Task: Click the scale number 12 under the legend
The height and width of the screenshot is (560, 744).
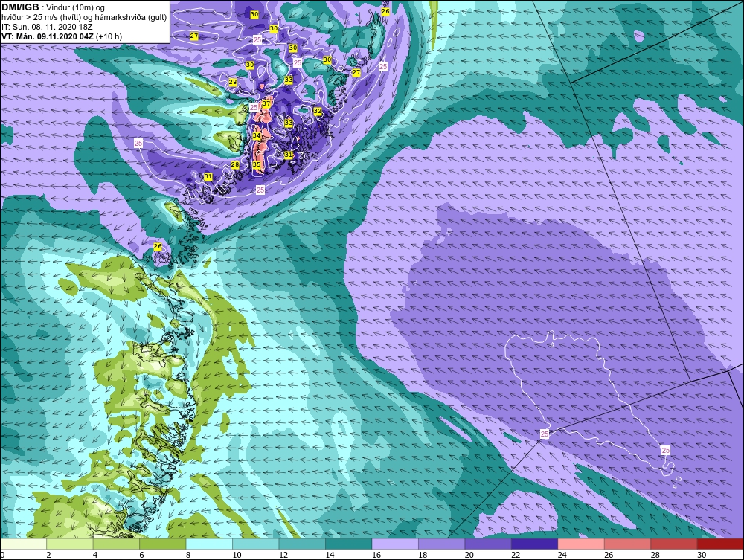Action: [x=283, y=555]
